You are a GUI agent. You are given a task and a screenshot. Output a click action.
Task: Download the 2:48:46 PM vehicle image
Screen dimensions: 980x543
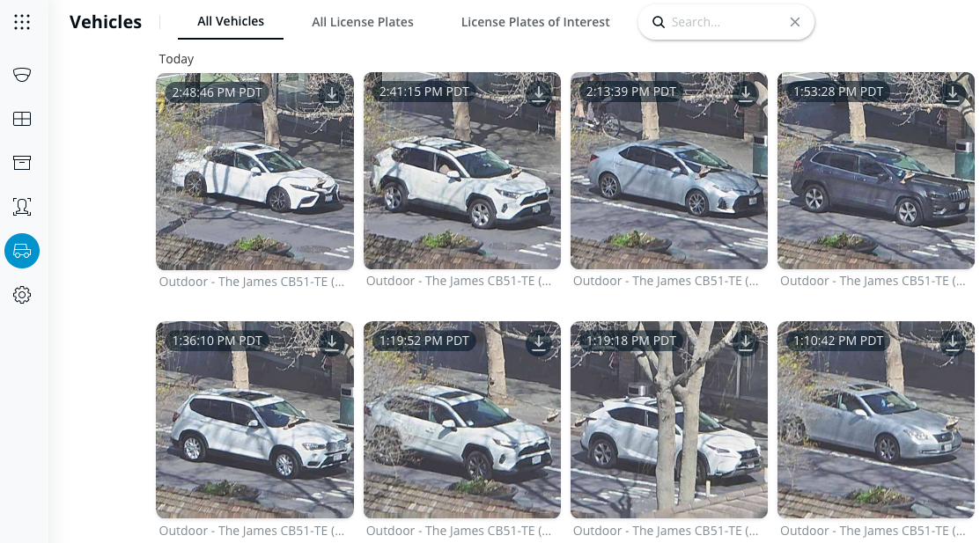pyautogui.click(x=332, y=93)
